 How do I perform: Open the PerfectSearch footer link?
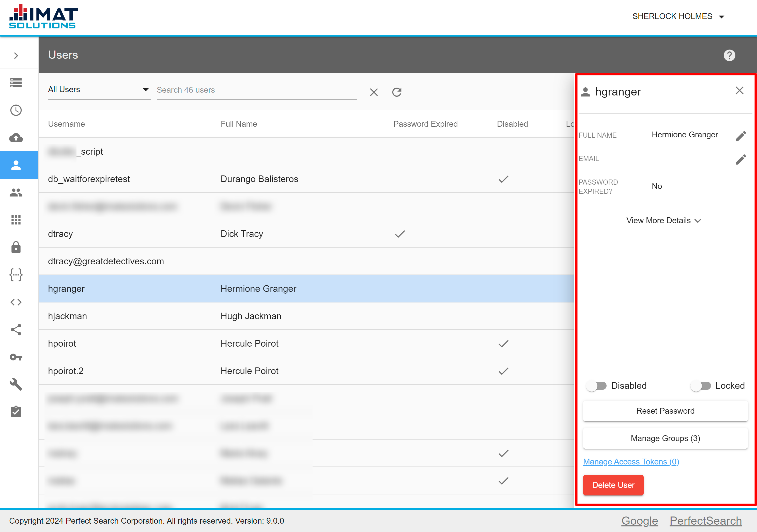(706, 521)
